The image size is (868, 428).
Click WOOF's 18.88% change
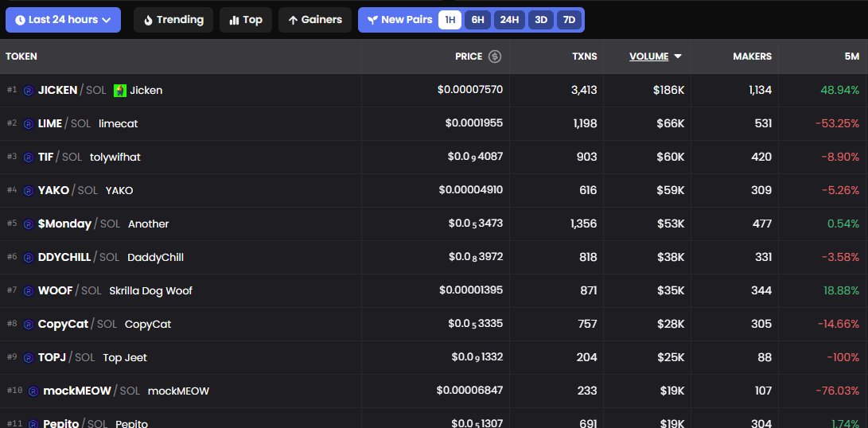[842, 290]
